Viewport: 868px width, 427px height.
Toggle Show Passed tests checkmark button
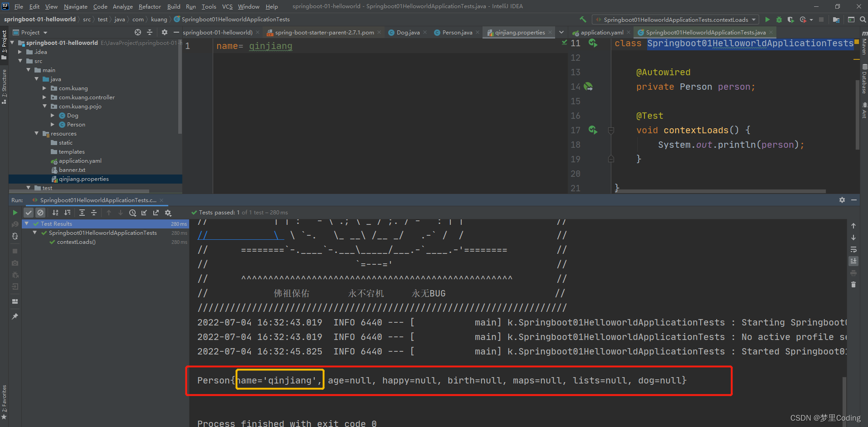(29, 213)
